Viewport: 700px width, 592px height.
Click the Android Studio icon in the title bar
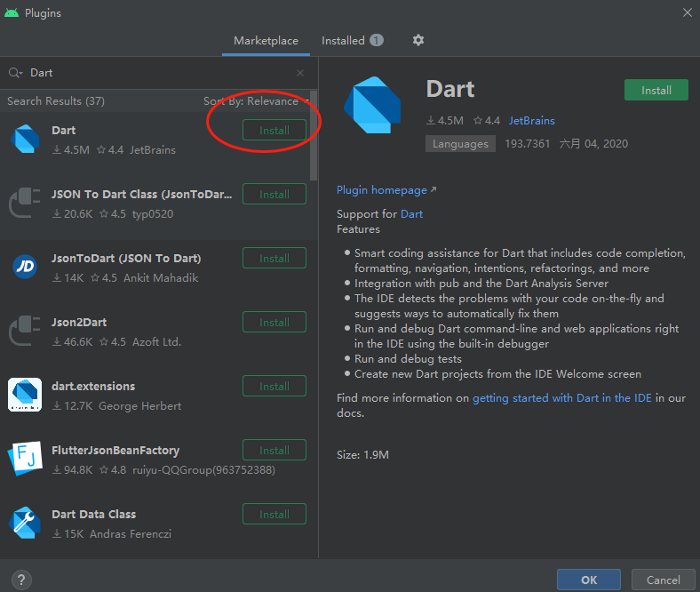12,13
